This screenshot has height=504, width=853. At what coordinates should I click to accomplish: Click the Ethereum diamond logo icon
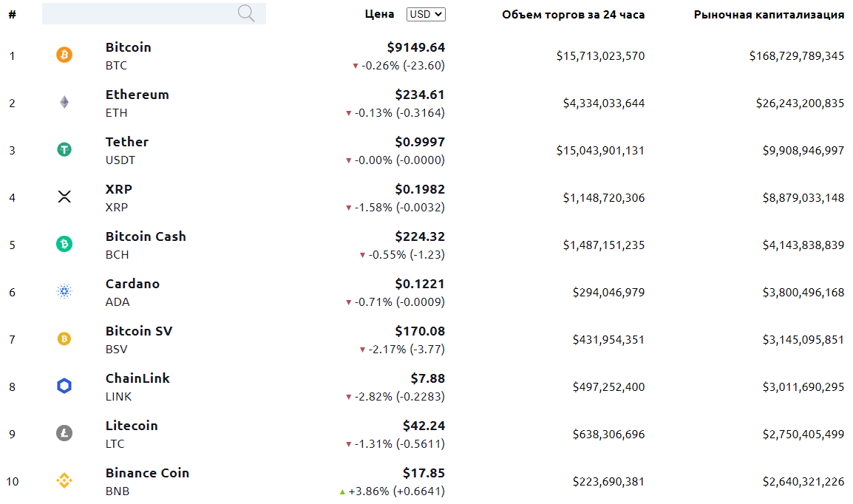pos(64,102)
